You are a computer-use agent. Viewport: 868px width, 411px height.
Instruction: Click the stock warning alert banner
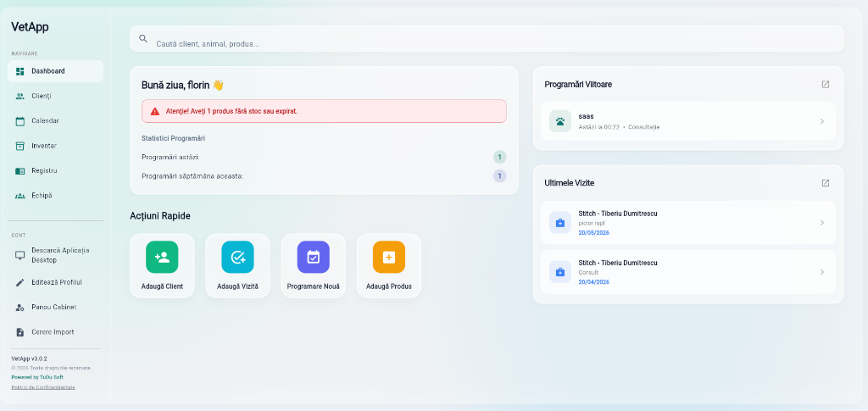[x=324, y=111]
